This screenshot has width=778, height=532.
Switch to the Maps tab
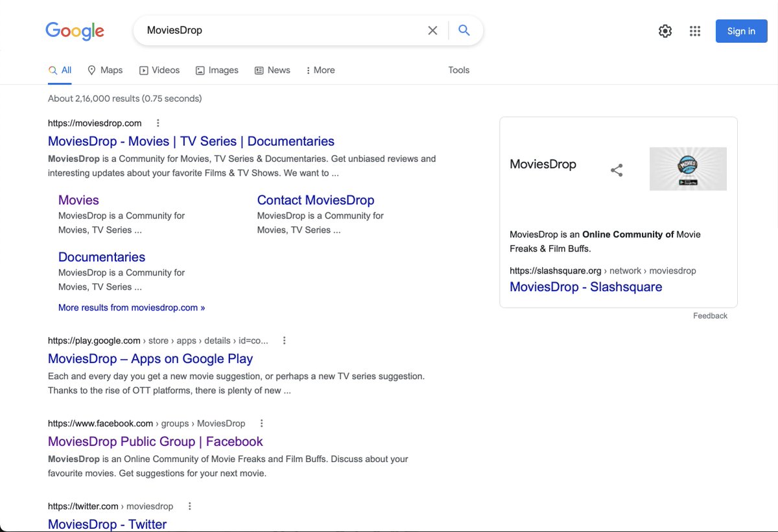105,71
